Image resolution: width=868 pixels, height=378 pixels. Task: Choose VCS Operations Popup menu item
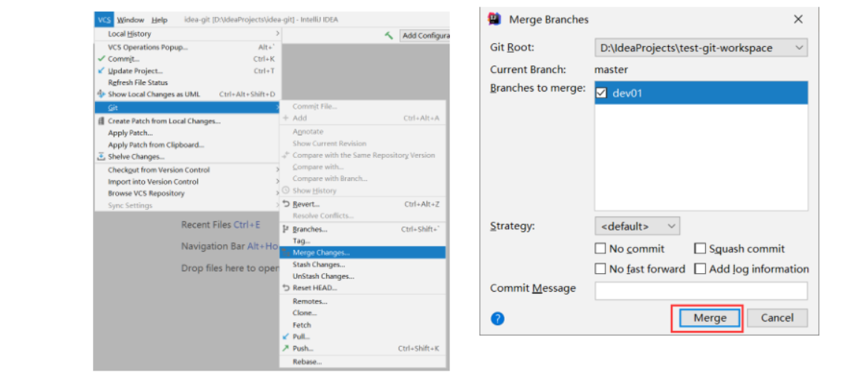[x=188, y=47]
